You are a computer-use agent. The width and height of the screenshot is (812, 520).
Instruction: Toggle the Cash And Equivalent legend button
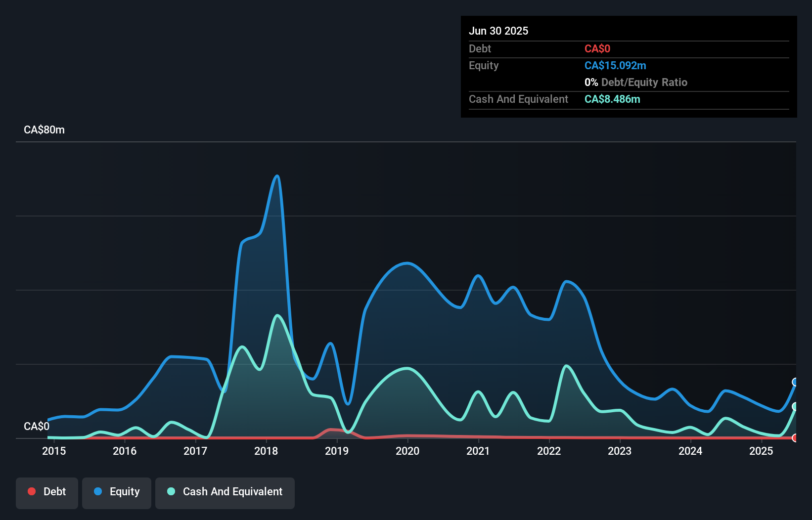pyautogui.click(x=225, y=493)
